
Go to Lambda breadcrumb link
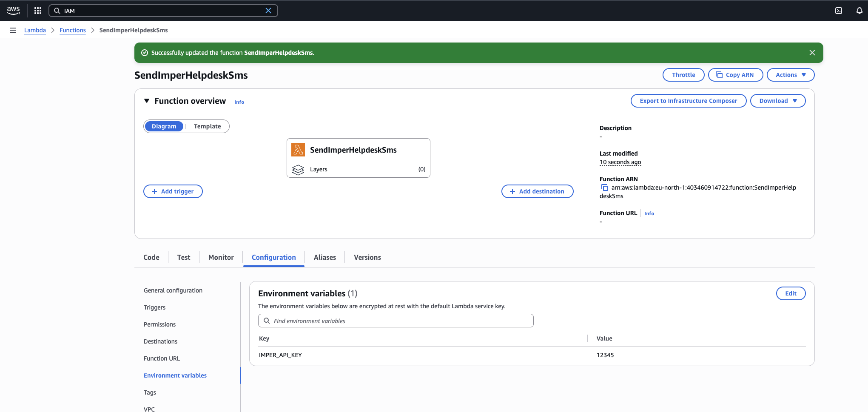coord(35,30)
